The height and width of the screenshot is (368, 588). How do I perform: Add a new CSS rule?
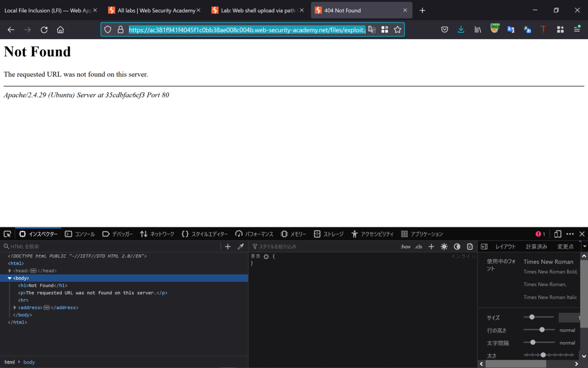click(x=431, y=246)
